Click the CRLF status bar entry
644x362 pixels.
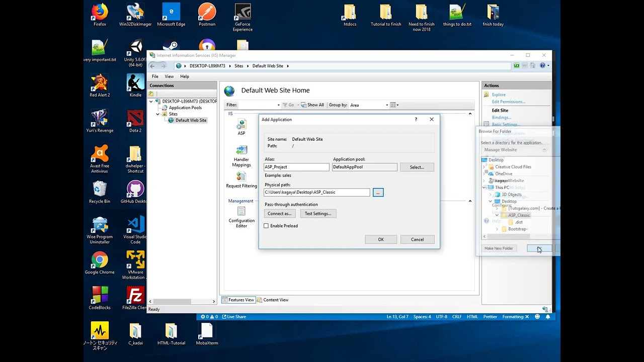457,317
